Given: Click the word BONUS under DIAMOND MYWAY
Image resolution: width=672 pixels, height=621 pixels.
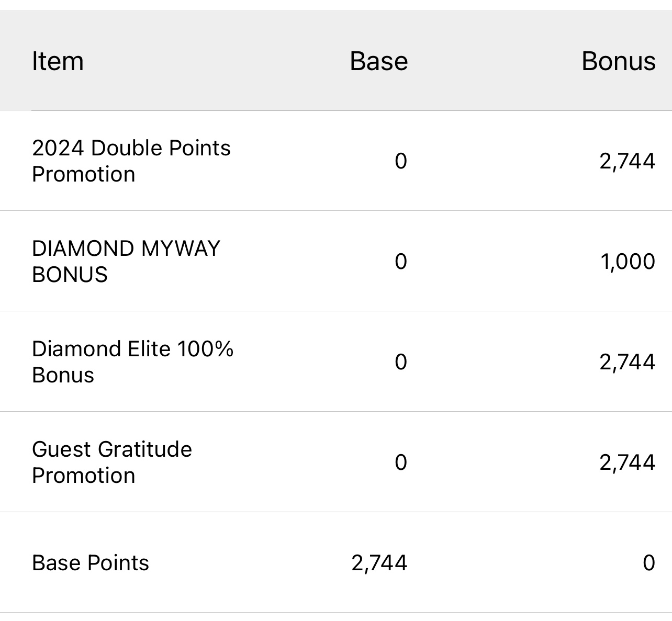Looking at the screenshot, I should tap(70, 275).
